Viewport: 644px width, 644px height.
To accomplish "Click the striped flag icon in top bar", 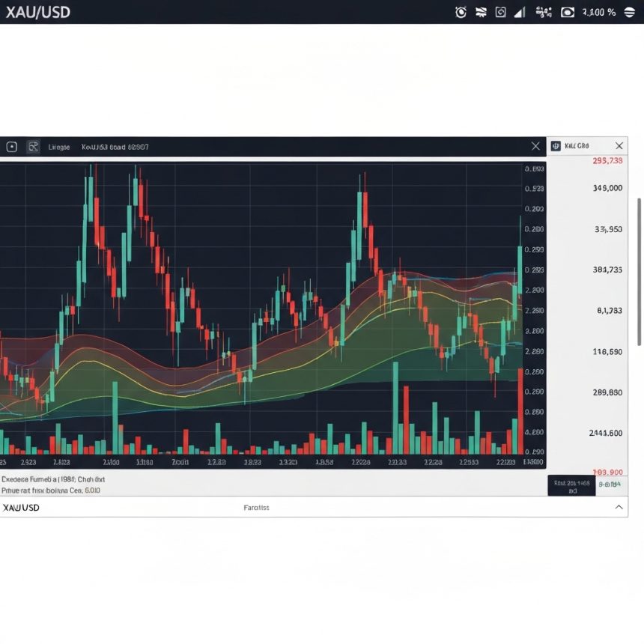I will [x=481, y=12].
